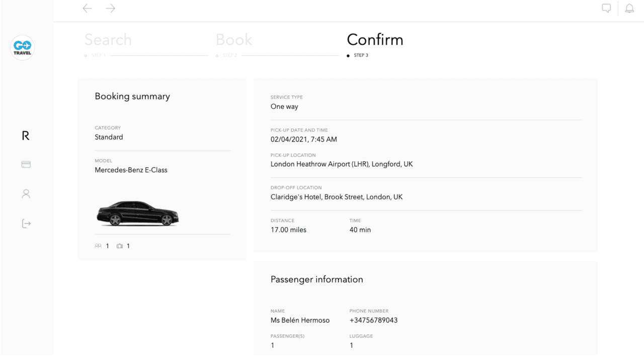644x358 pixels.
Task: Click the luggage count icon
Action: pos(120,246)
